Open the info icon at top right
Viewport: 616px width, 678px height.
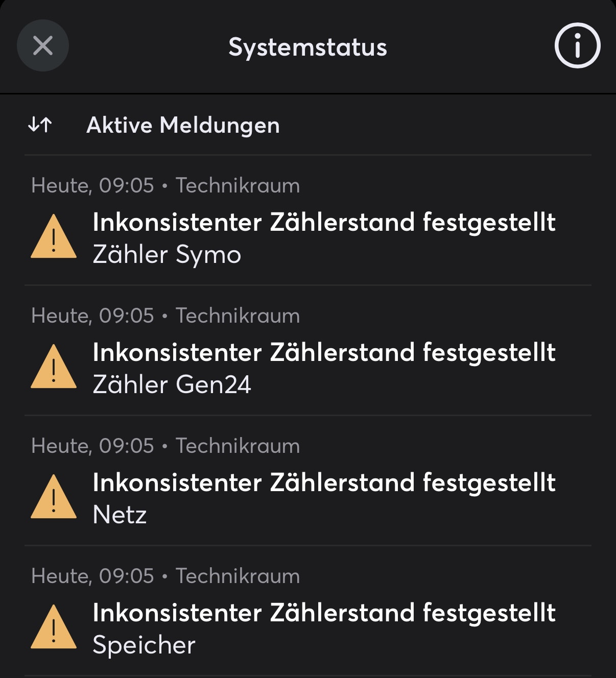tap(577, 46)
